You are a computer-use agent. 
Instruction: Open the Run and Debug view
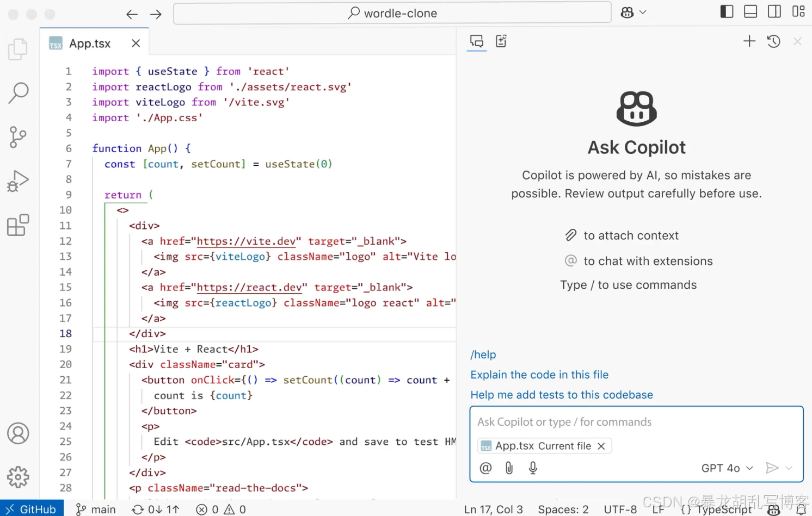pyautogui.click(x=18, y=181)
